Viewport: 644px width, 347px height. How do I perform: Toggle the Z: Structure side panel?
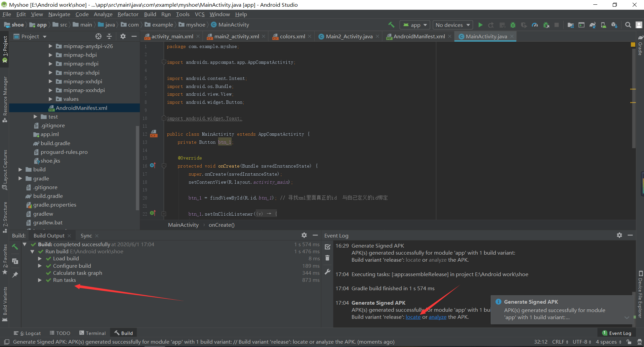pos(5,217)
